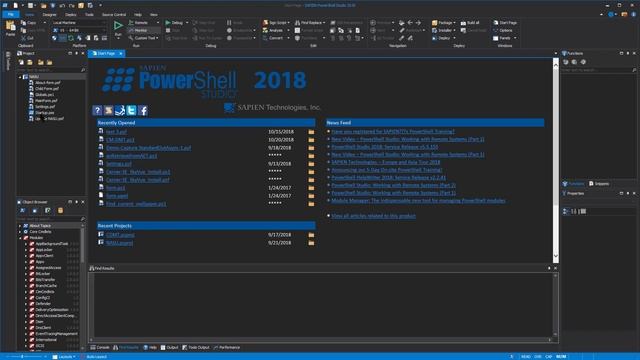Open the Custom Tool dropdown

point(144,38)
